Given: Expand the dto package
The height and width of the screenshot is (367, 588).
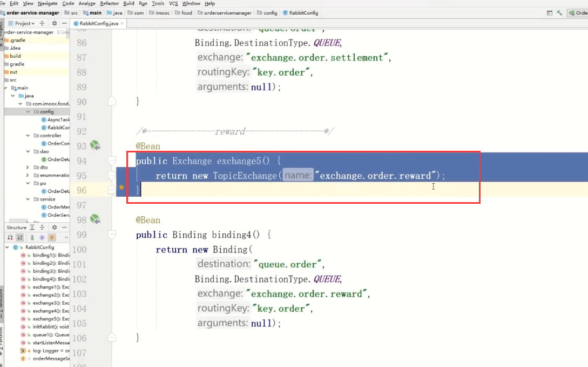Looking at the screenshot, I should coord(28,168).
